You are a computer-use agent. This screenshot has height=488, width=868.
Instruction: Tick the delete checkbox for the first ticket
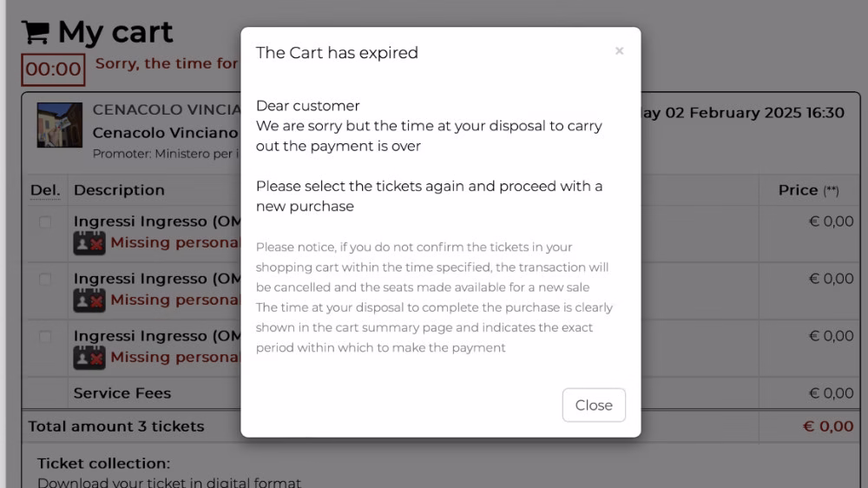pyautogui.click(x=45, y=222)
